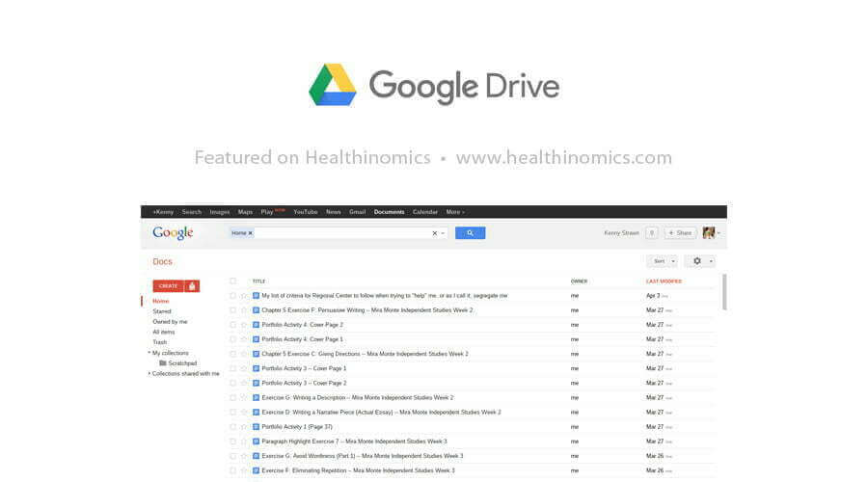The height and width of the screenshot is (482, 868).
Task: Expand Collections shared with me
Action: [149, 373]
